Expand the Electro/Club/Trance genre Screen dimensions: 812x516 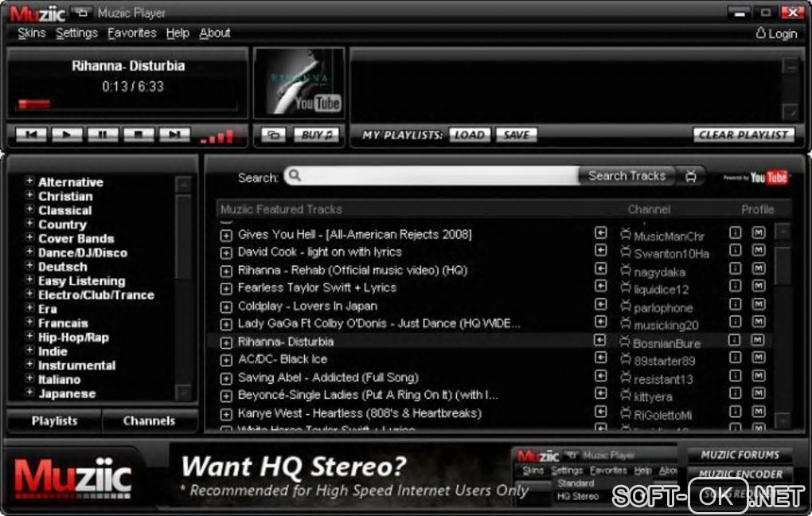coord(29,294)
